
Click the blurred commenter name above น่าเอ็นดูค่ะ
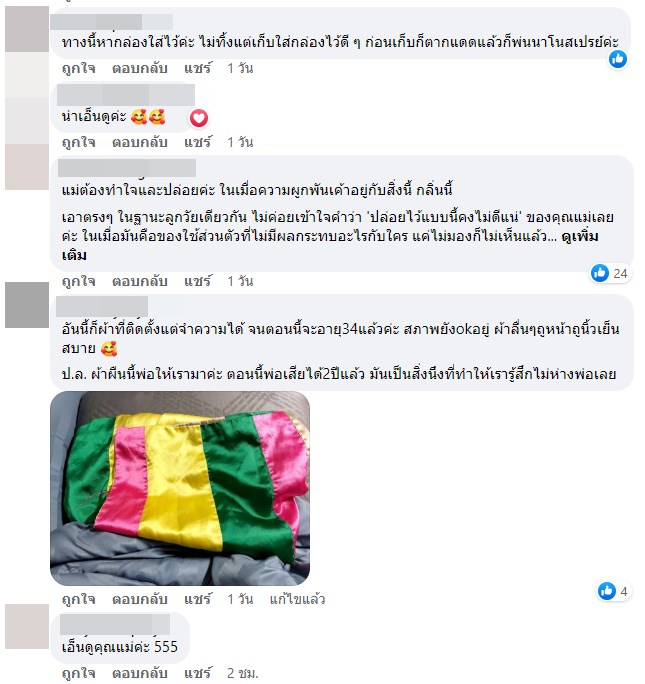(126, 96)
